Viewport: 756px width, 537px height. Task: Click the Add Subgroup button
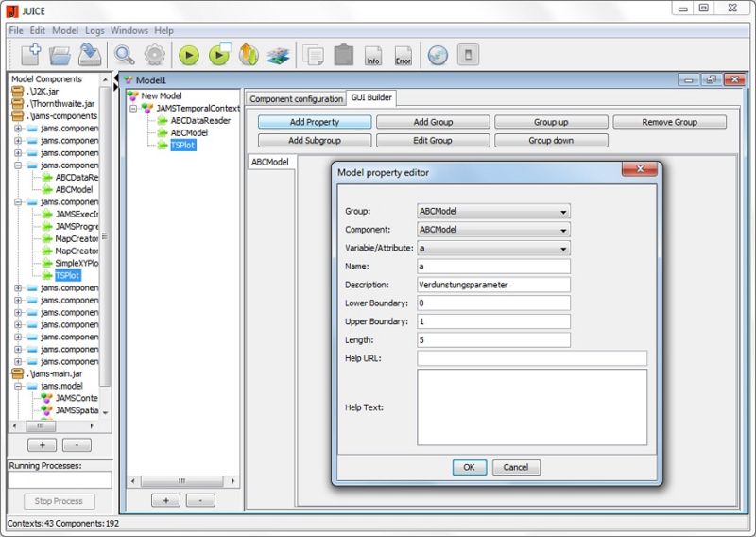tap(315, 140)
